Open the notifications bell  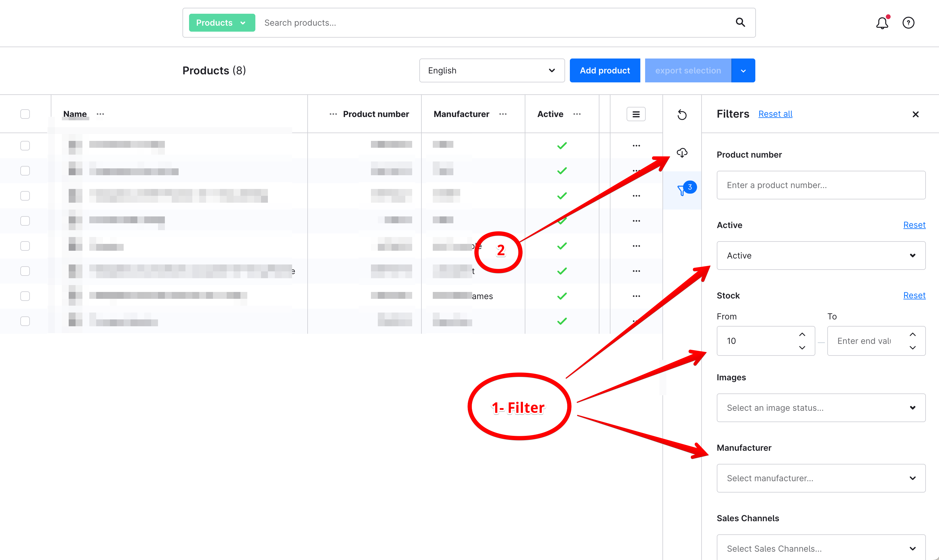tap(882, 23)
